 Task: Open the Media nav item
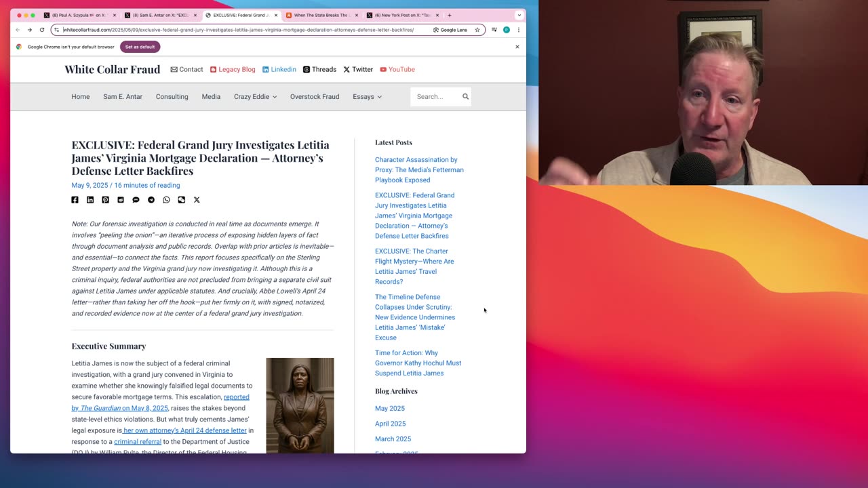point(211,97)
